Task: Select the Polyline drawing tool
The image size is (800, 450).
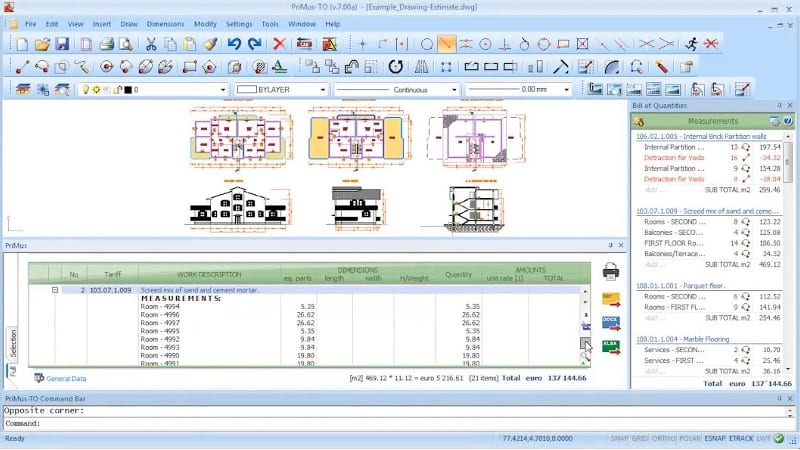Action: pyautogui.click(x=42, y=67)
